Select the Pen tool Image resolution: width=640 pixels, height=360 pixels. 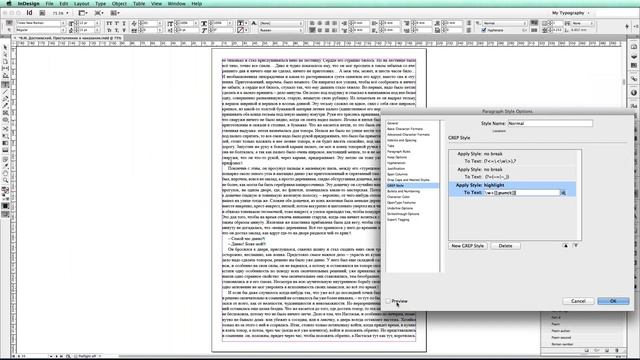(5, 99)
